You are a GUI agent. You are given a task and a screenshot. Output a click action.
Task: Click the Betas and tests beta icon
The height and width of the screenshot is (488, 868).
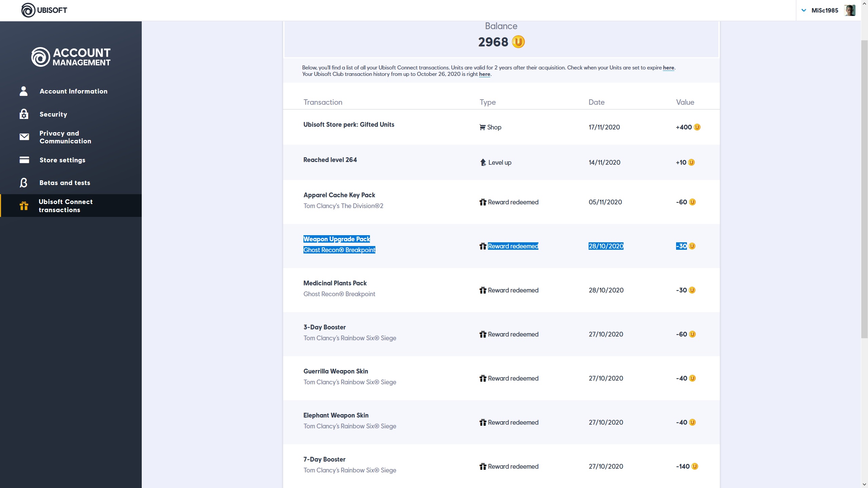pos(24,183)
